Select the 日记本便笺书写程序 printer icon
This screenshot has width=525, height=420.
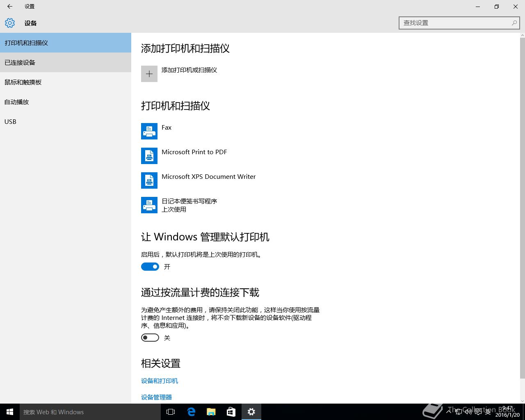149,205
